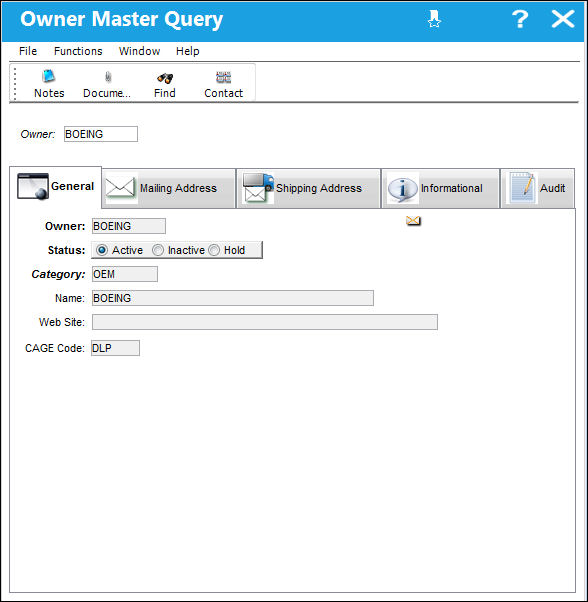Screen dimensions: 588x602
Task: Open the Documents paperclip icon
Action: [108, 77]
